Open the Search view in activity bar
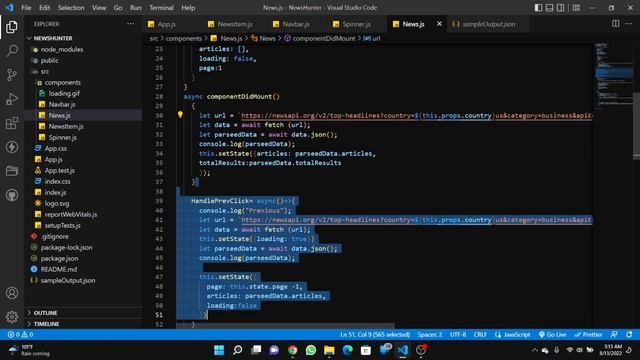 [x=12, y=51]
